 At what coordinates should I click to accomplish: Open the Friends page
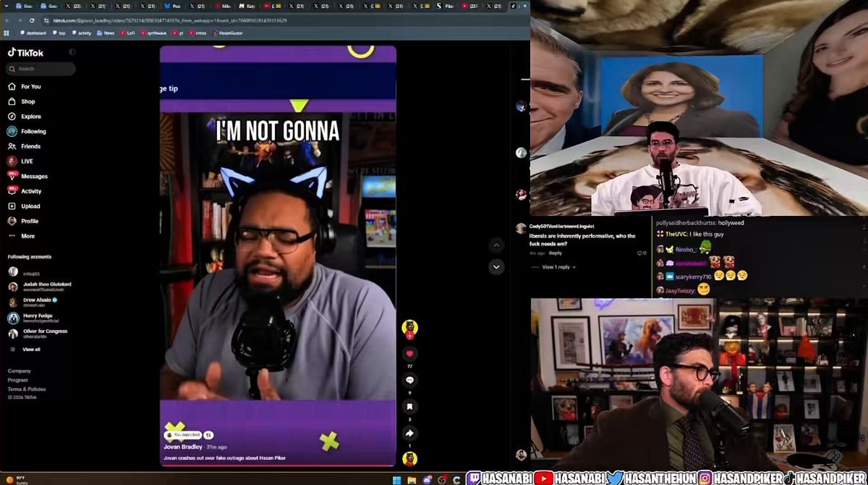(x=25, y=146)
